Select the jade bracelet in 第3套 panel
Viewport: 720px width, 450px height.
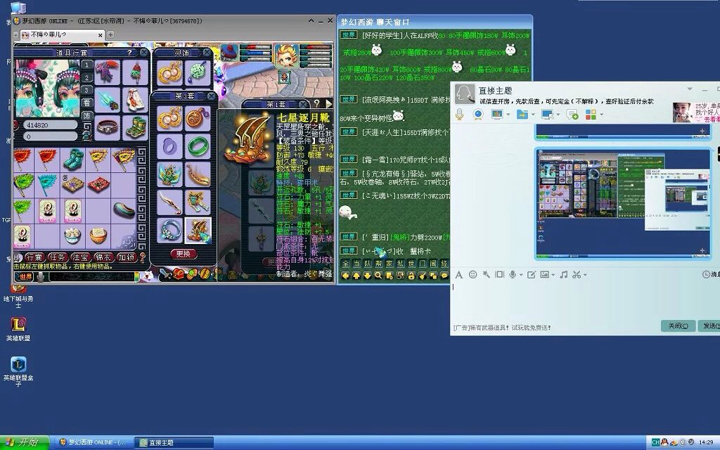(x=198, y=146)
